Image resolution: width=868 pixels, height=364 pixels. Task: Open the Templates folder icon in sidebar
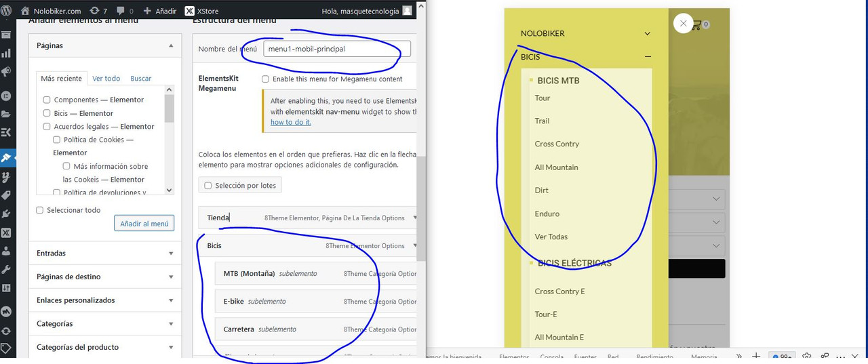[7, 114]
